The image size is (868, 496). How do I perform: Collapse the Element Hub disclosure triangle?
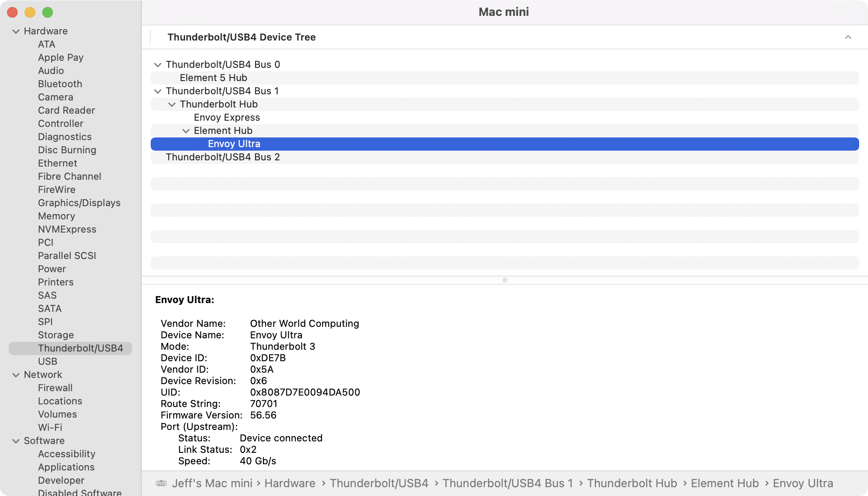coord(185,131)
